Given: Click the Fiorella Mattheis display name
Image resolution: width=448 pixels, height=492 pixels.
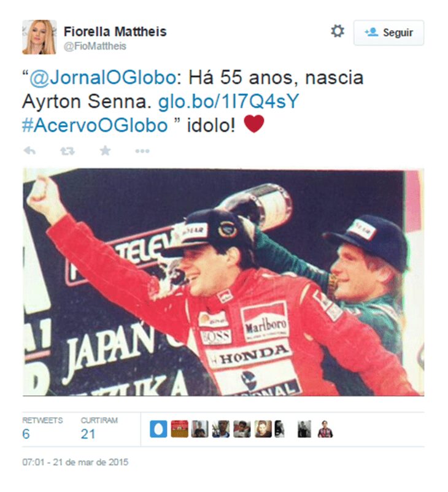Looking at the screenshot, I should pyautogui.click(x=115, y=31).
